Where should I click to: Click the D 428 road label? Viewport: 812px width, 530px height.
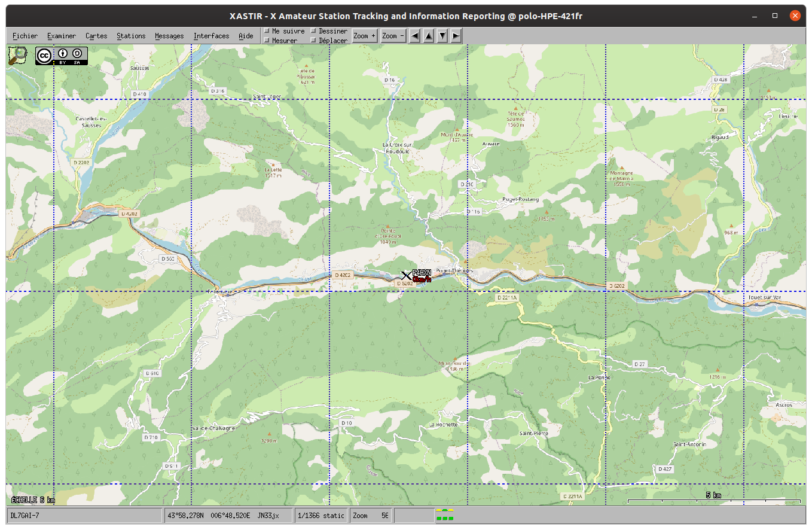tap(722, 80)
